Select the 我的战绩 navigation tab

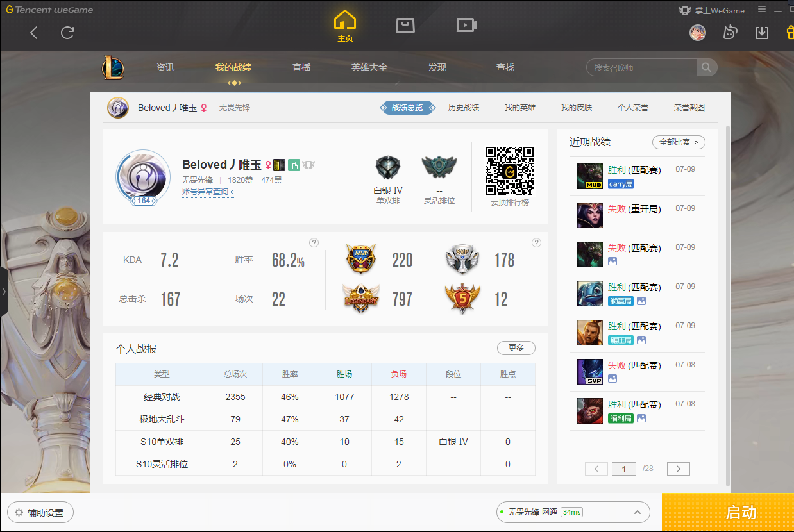(233, 67)
